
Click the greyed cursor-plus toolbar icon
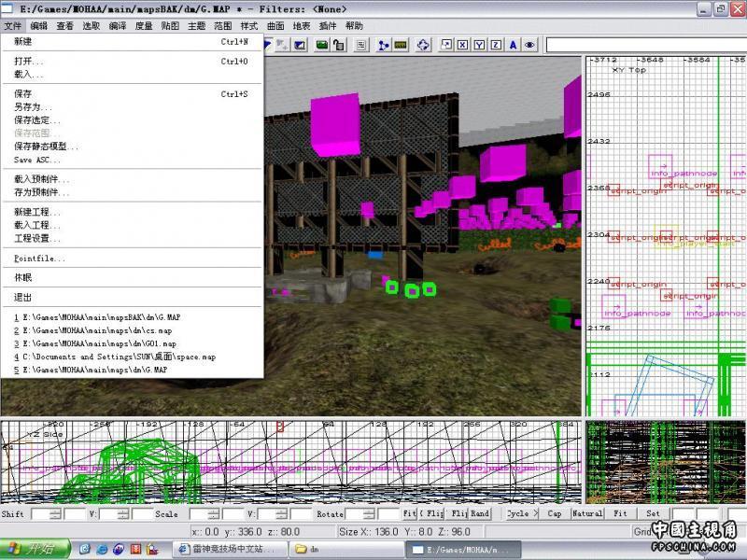[283, 45]
